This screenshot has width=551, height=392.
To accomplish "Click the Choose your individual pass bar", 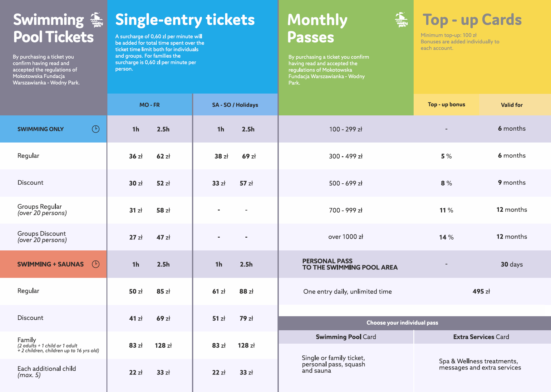I will [402, 323].
